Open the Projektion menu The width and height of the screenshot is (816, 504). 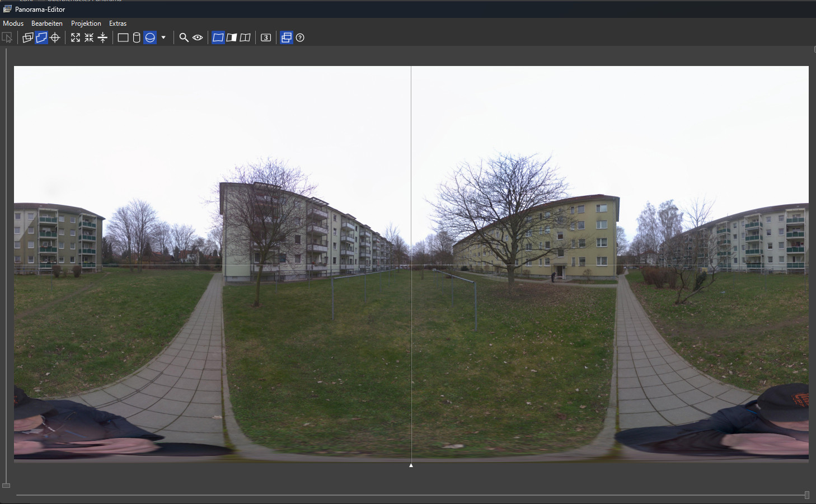[86, 23]
